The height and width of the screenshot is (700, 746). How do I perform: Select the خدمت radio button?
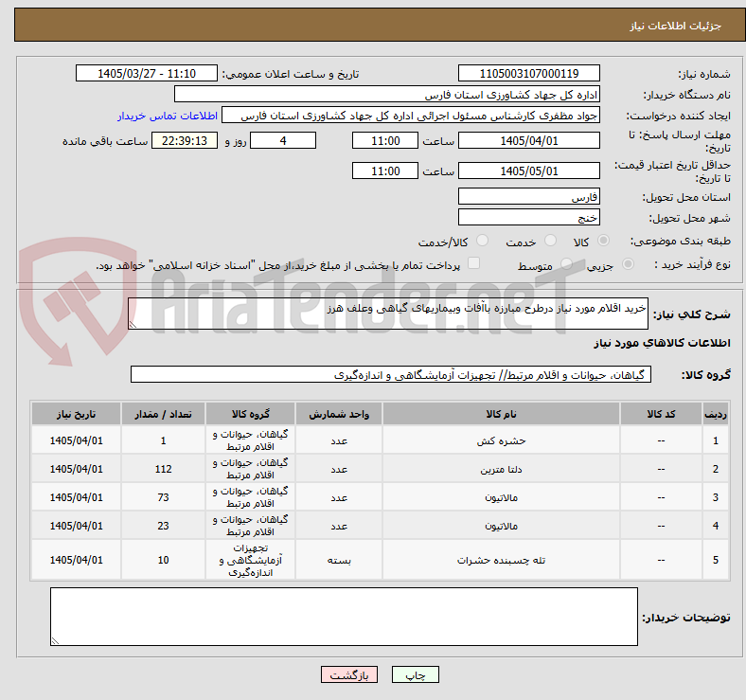[x=550, y=241]
